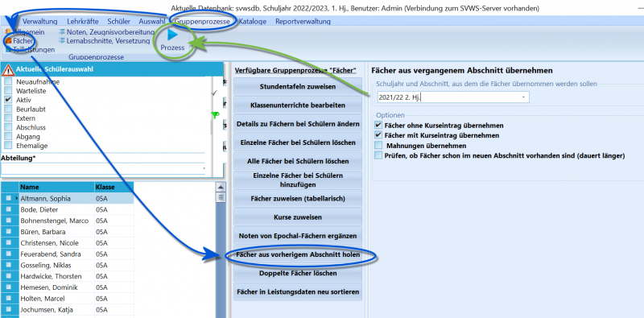
Task: Open the Schüler menu tab
Action: 118,22
